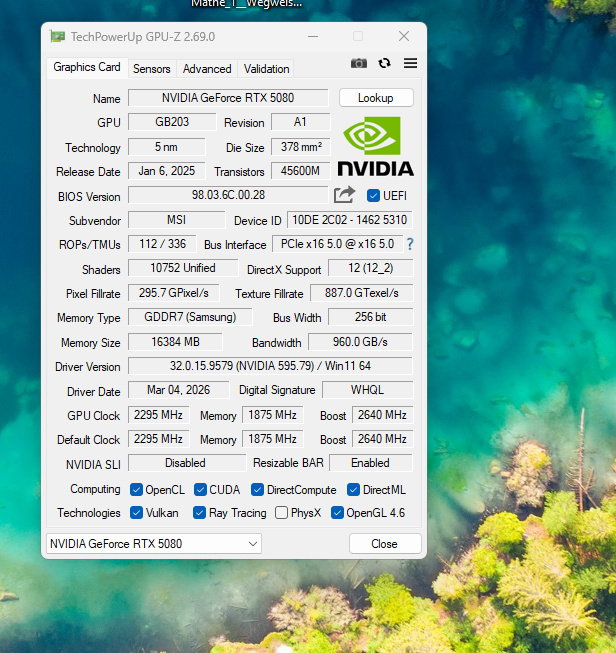This screenshot has height=653, width=616.
Task: Click the Technology field showing 5 nm
Action: tap(166, 147)
